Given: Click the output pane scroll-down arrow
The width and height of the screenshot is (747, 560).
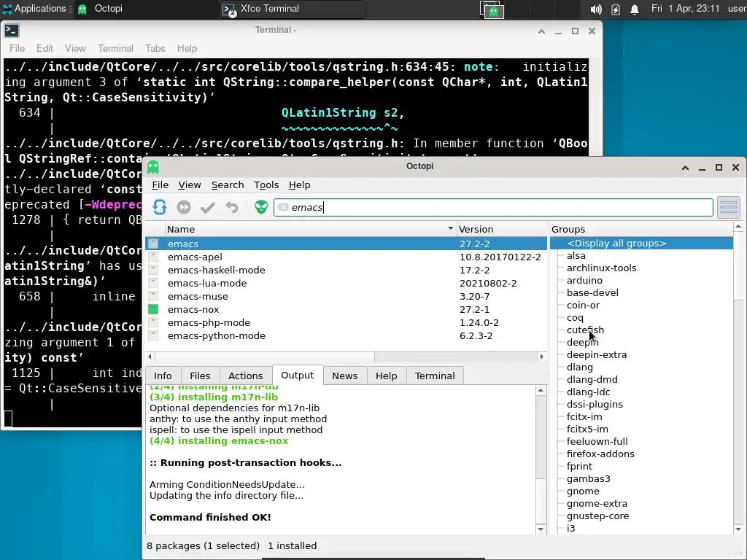Looking at the screenshot, I should coord(541,529).
